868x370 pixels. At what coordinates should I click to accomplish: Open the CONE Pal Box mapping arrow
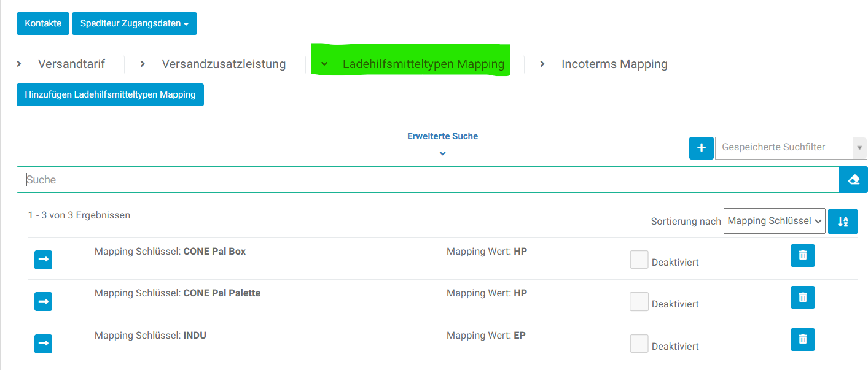pyautogui.click(x=43, y=260)
